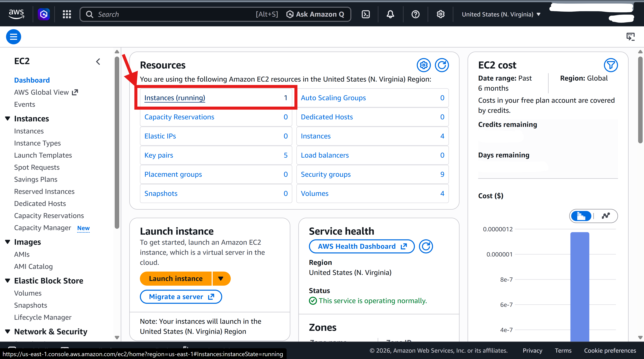Open the tutorials panel icon at top right
Screen dimensions: 644x359
click(630, 37)
